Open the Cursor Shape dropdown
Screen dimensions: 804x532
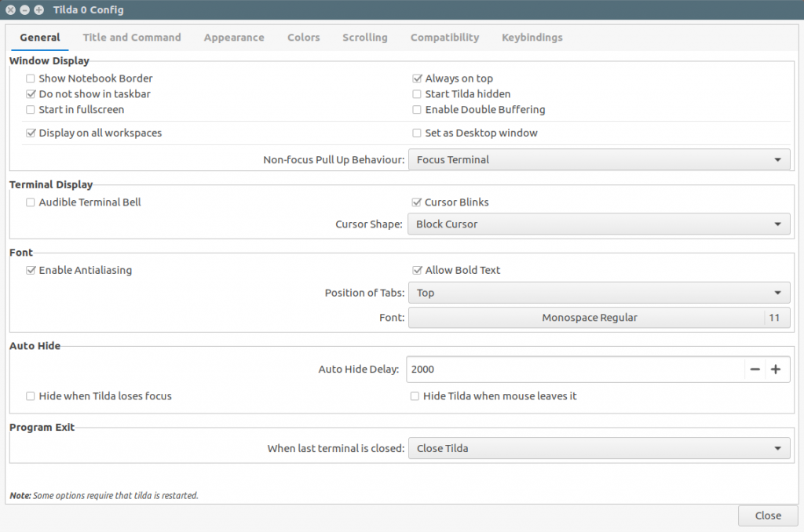[600, 224]
